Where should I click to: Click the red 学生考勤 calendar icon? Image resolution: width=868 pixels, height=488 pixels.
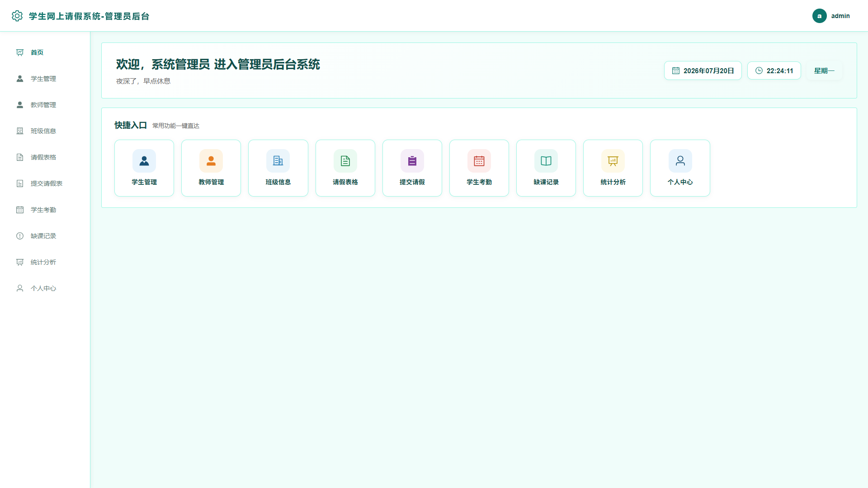pyautogui.click(x=479, y=161)
